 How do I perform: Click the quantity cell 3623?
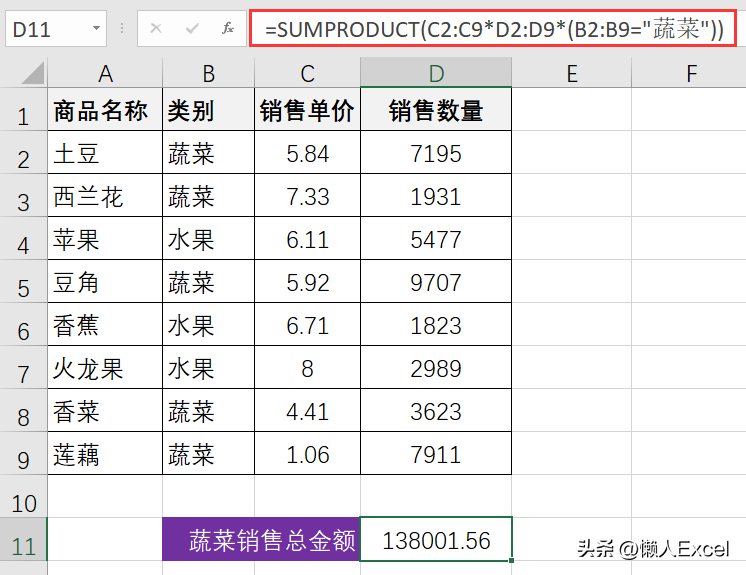[x=436, y=411]
